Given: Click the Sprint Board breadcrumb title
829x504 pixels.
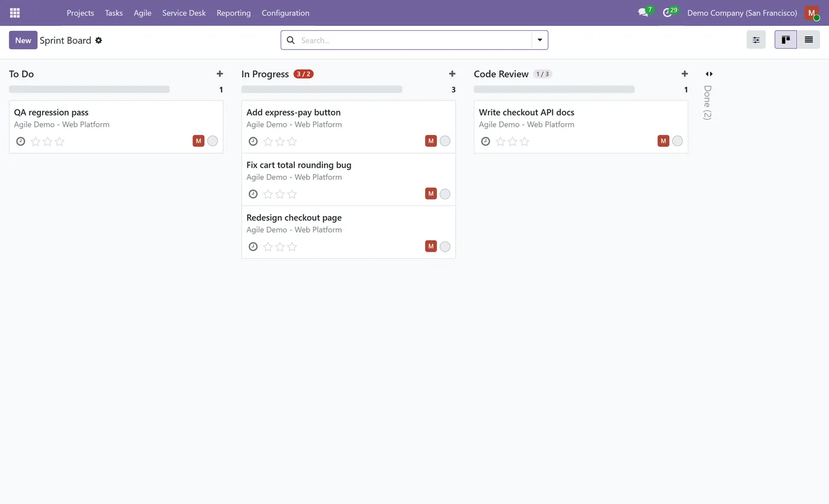Looking at the screenshot, I should tap(66, 40).
